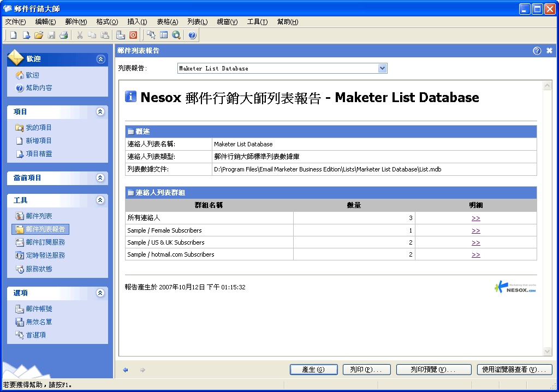Image resolution: width=559 pixels, height=392 pixels.
Task: Click the 產生(G) button
Action: click(x=313, y=370)
